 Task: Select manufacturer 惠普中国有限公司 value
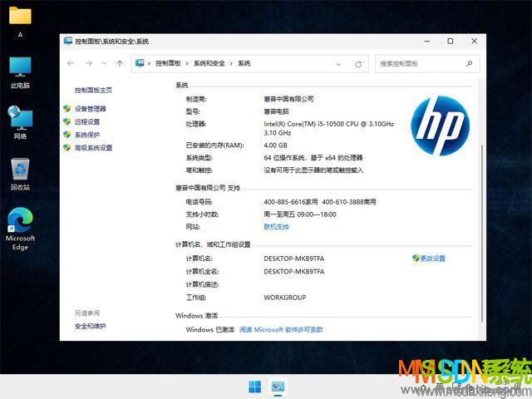[288, 99]
